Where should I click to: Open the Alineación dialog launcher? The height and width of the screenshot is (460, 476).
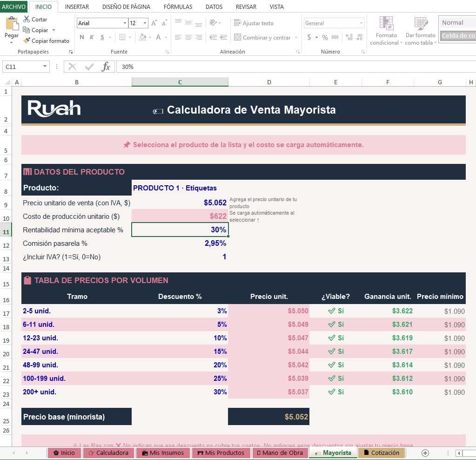click(x=298, y=52)
